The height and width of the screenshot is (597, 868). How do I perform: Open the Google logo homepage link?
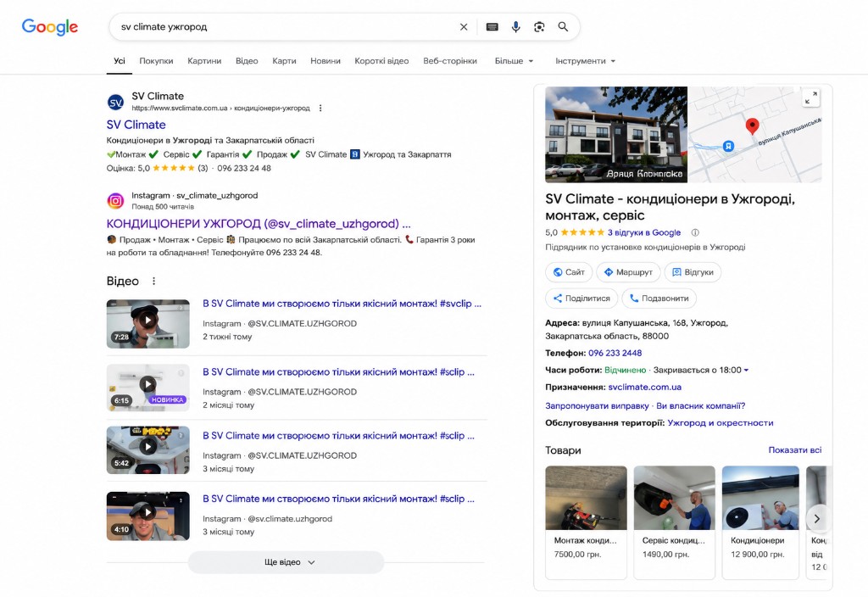50,26
